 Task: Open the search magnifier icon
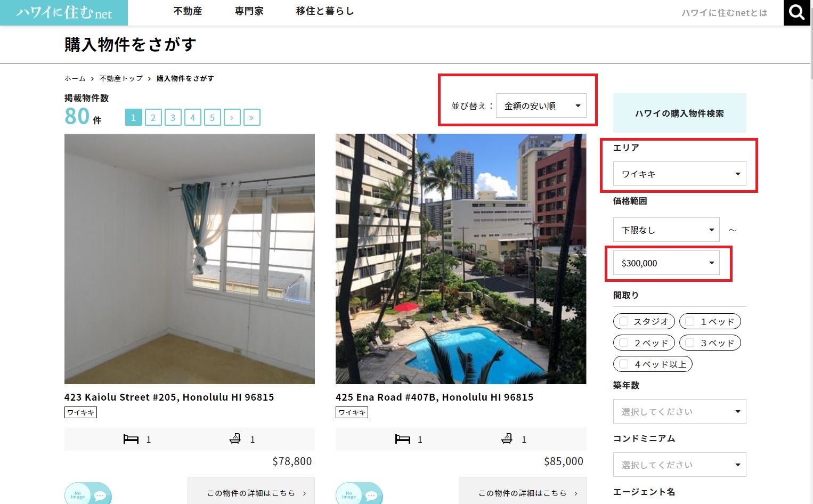point(796,12)
